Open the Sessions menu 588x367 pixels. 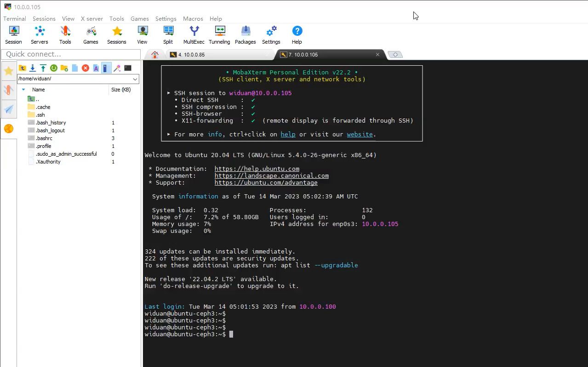(x=44, y=19)
